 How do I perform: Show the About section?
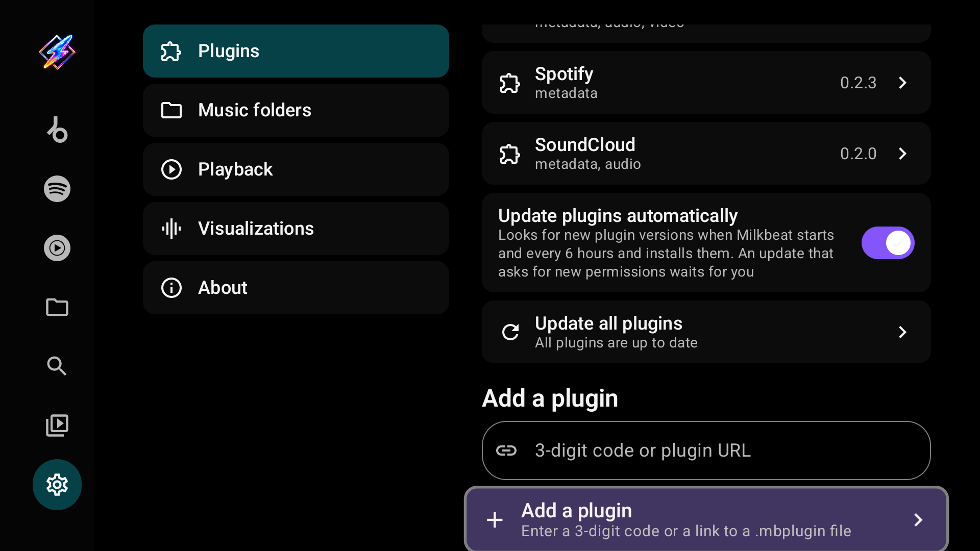(x=296, y=288)
